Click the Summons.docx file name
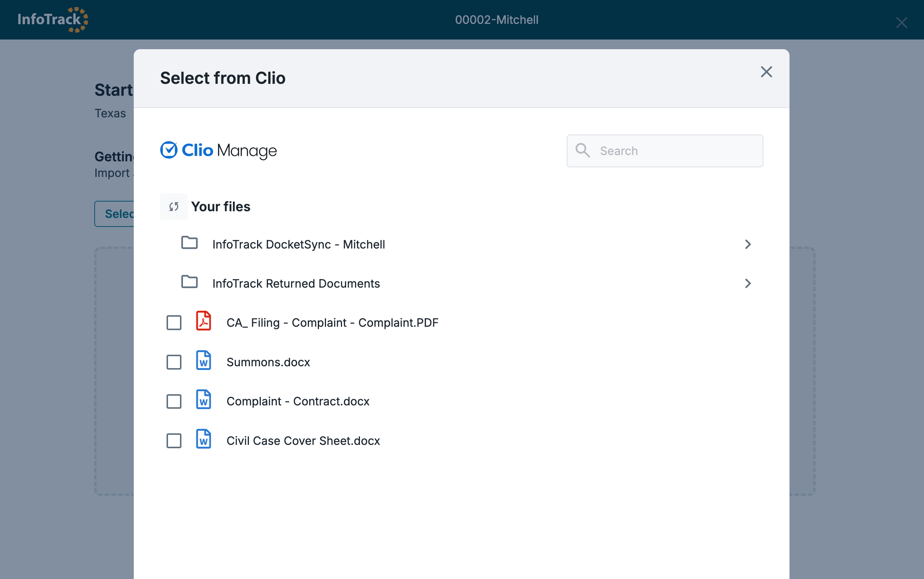 [268, 362]
